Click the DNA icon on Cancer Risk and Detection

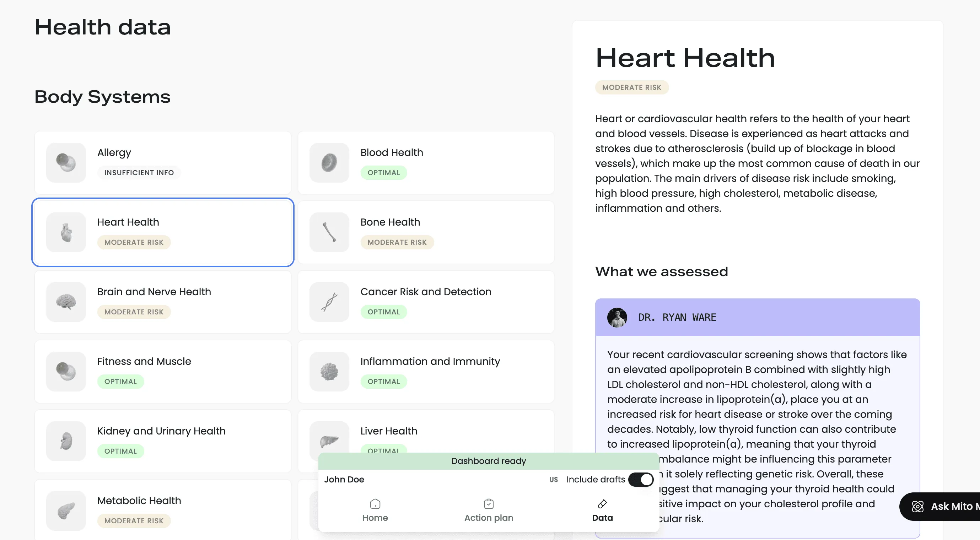click(x=329, y=302)
